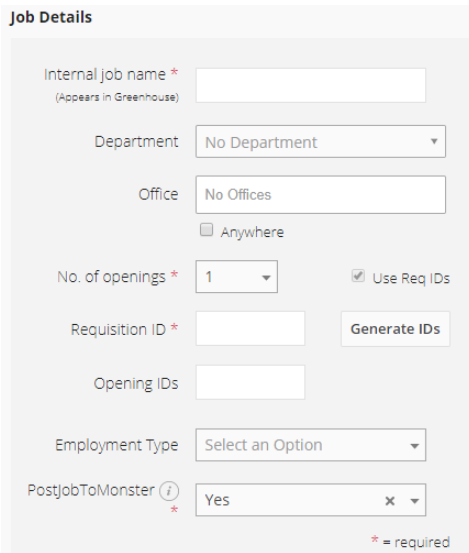
Task: Click the Use Req IDs label
Action: pos(411,279)
